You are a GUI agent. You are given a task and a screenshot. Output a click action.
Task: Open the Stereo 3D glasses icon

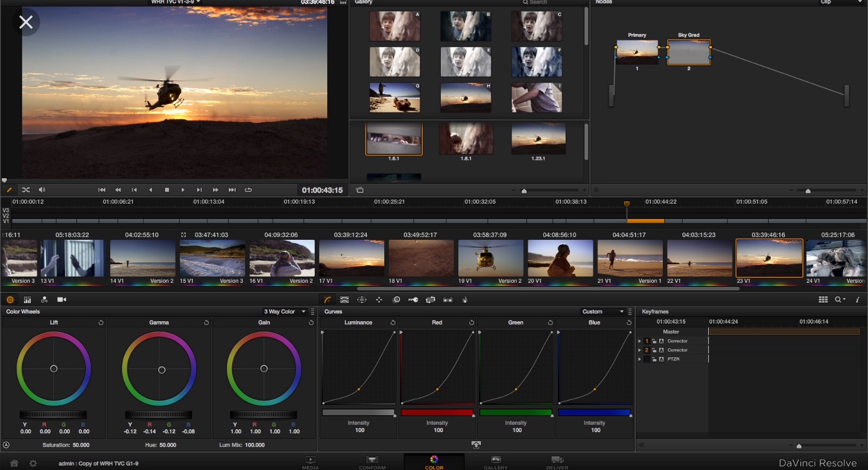[448, 299]
